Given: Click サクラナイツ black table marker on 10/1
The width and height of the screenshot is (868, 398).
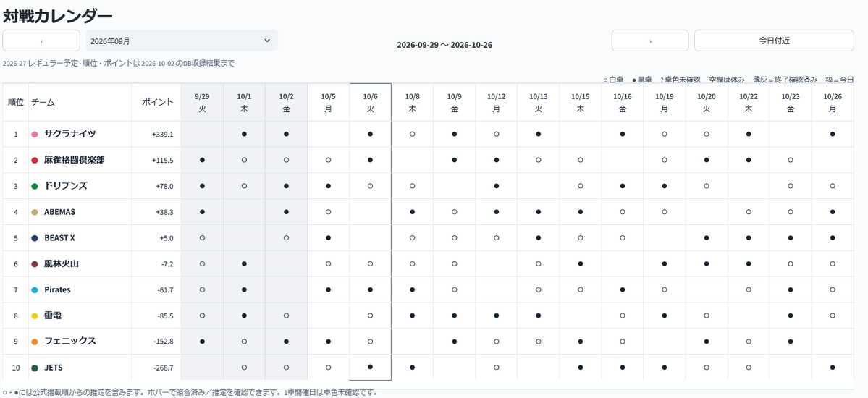Looking at the screenshot, I should pos(244,134).
